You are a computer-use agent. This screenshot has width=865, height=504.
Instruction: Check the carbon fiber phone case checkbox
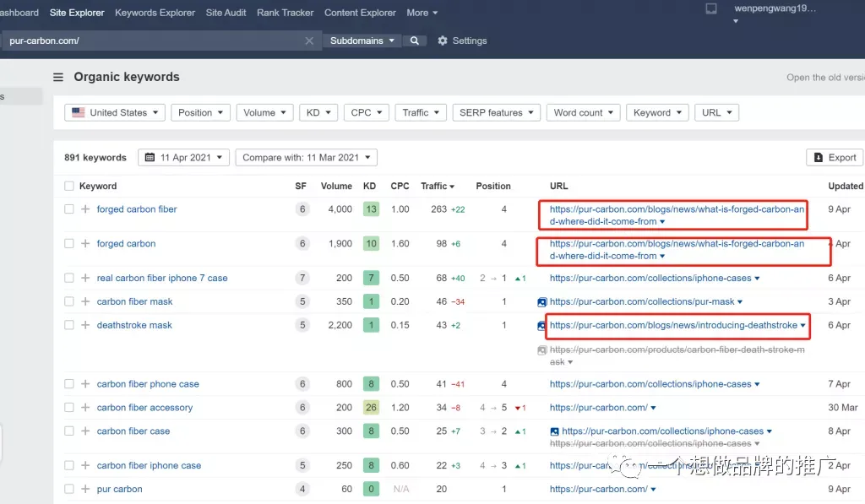(x=69, y=384)
